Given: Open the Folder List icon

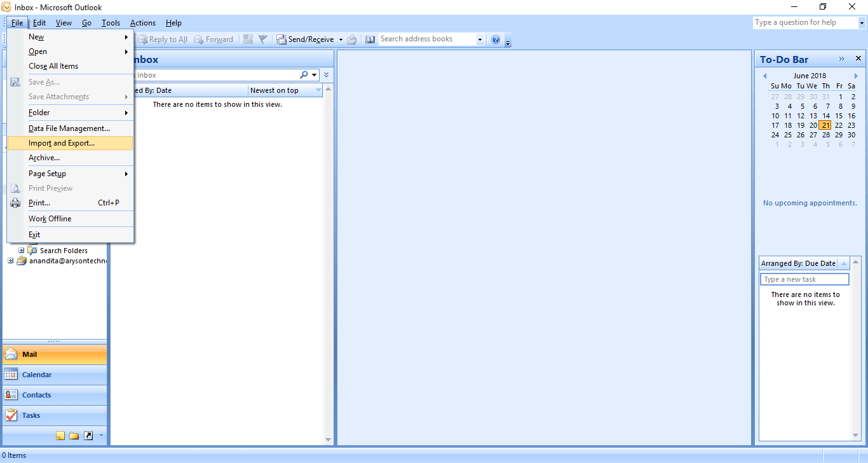Looking at the screenshot, I should (x=74, y=436).
